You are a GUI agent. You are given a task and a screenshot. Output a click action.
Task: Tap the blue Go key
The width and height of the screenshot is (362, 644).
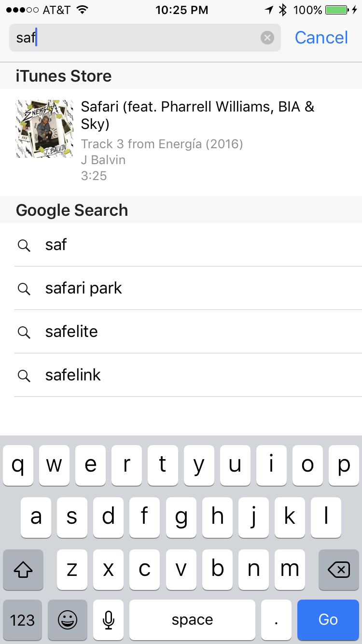click(328, 620)
